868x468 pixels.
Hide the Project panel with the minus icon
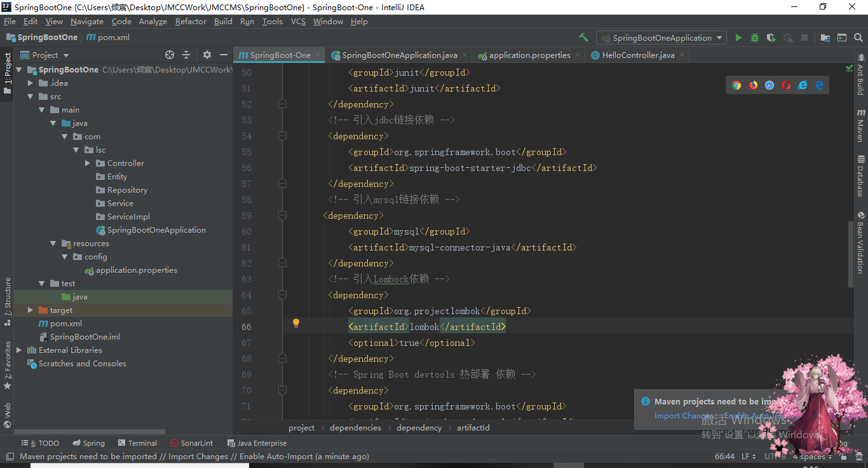coord(223,55)
